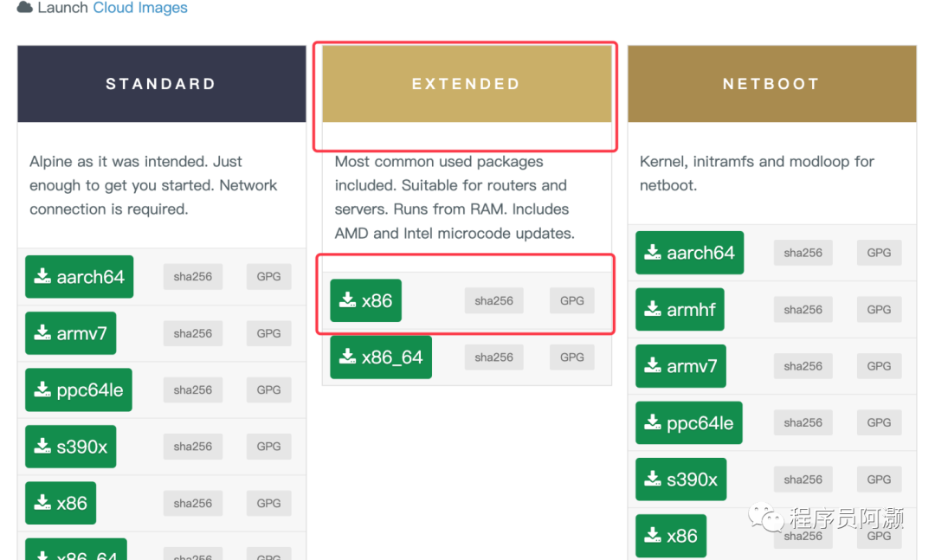Open sha256 for Standard ppc64le
Viewport: 935px width, 560px height.
coord(192,390)
